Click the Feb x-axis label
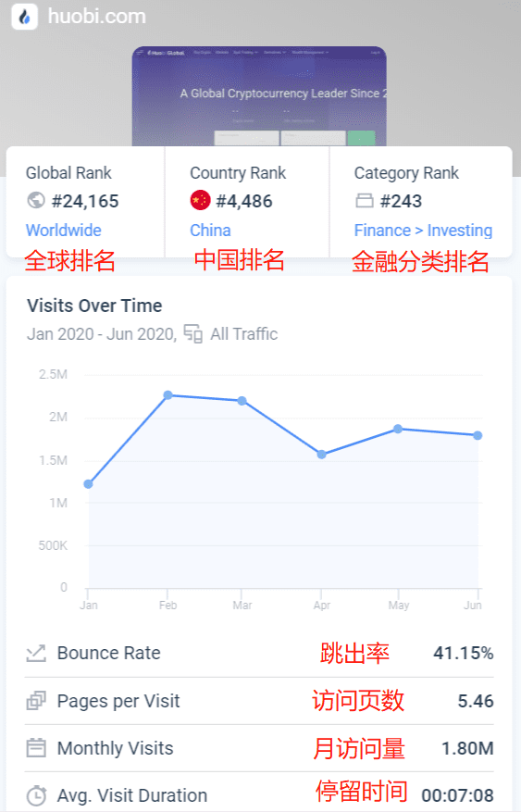 [x=168, y=605]
